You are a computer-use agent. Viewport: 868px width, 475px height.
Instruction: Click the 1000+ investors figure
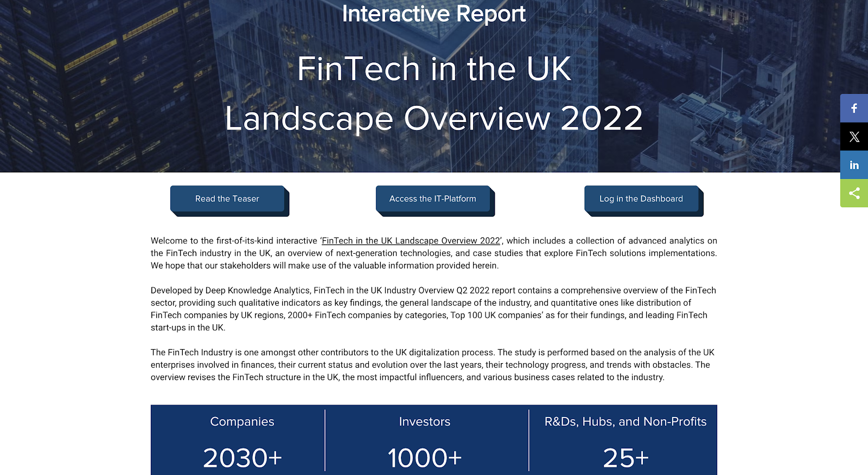424,458
